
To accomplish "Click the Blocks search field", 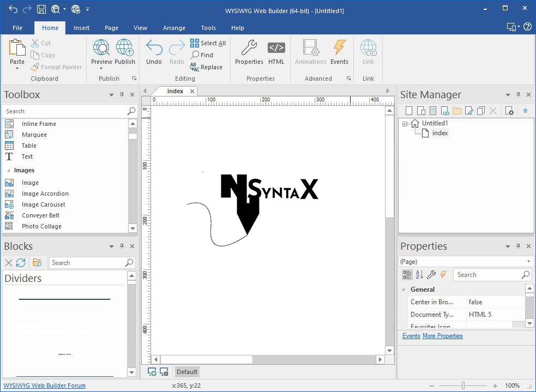I will (x=88, y=262).
